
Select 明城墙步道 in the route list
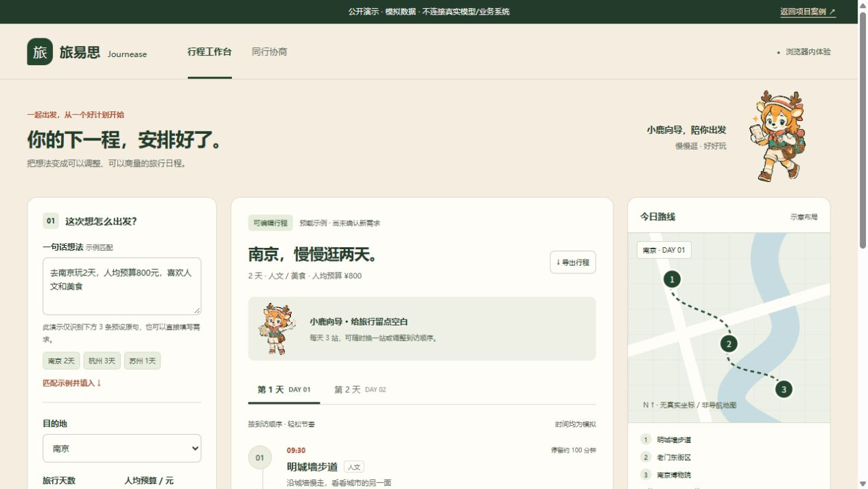(674, 440)
